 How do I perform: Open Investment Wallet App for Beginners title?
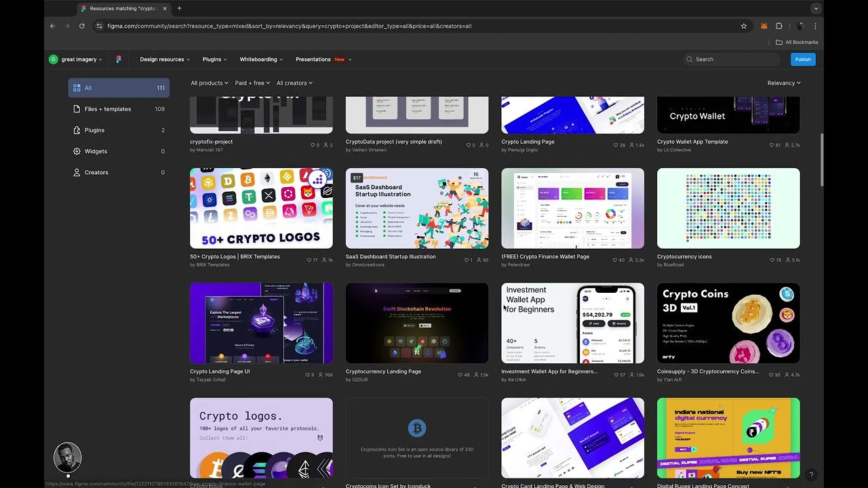click(549, 371)
